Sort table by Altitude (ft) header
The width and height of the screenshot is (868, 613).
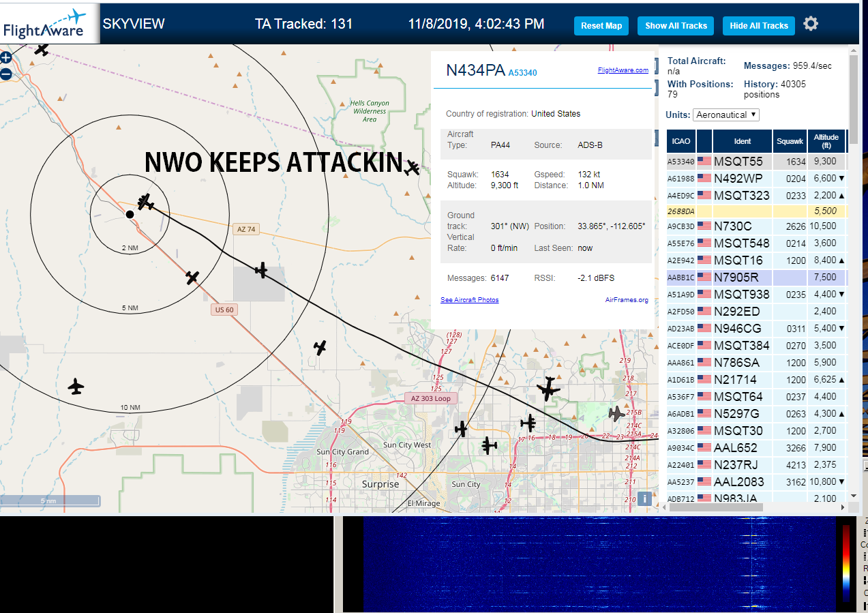[826, 141]
